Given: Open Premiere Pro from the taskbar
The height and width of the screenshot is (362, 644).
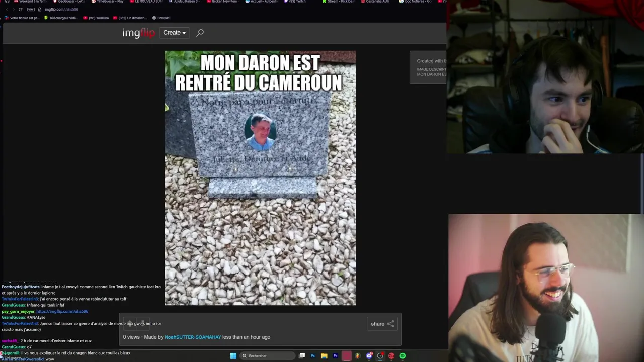Looking at the screenshot, I should click(335, 356).
